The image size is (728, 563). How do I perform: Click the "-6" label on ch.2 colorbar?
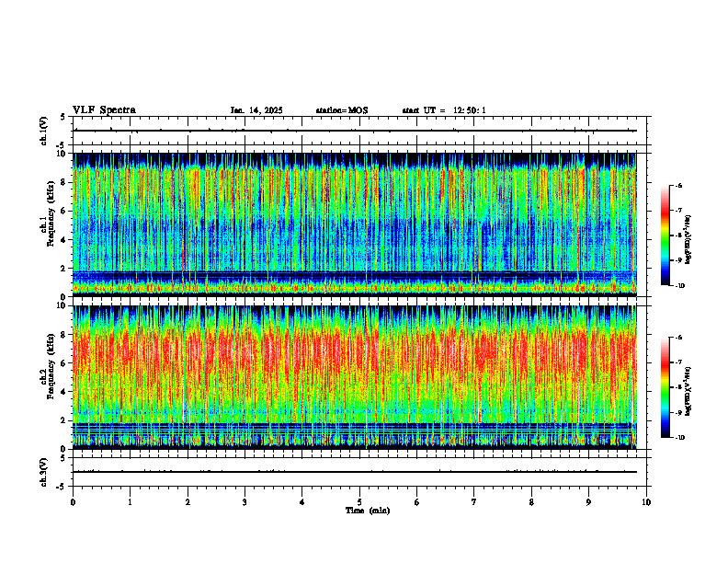pyautogui.click(x=678, y=338)
